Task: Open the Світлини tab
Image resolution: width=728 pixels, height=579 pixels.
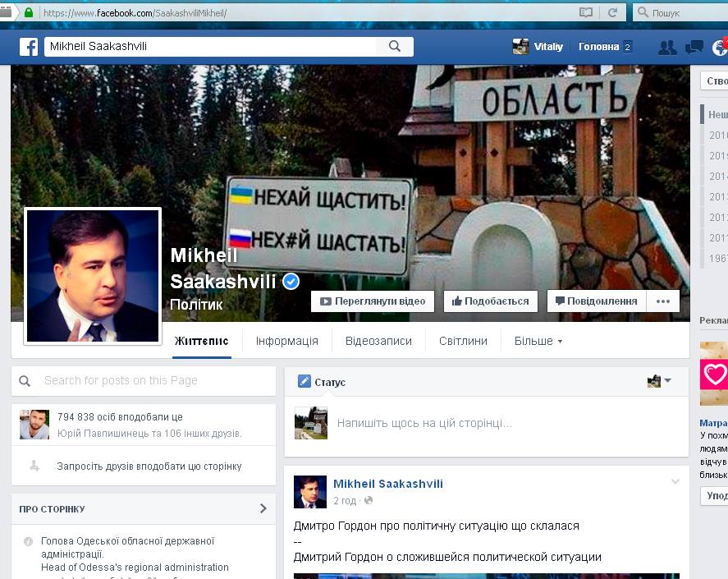Action: click(x=463, y=341)
